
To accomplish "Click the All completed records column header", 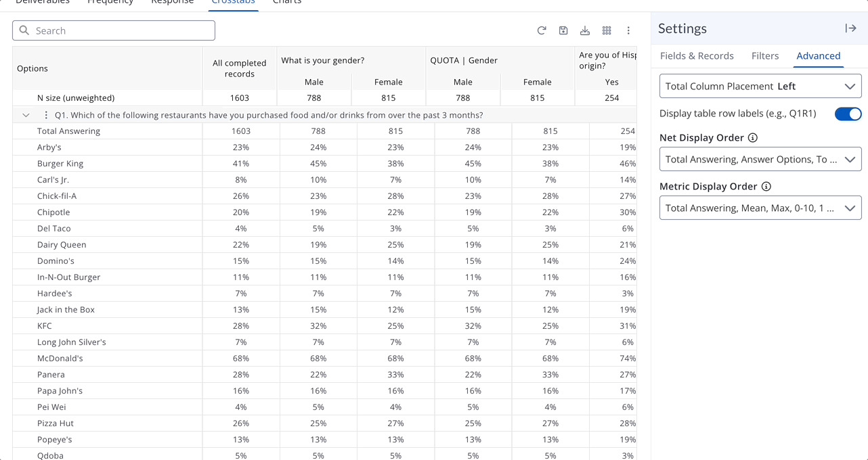I will (x=240, y=68).
